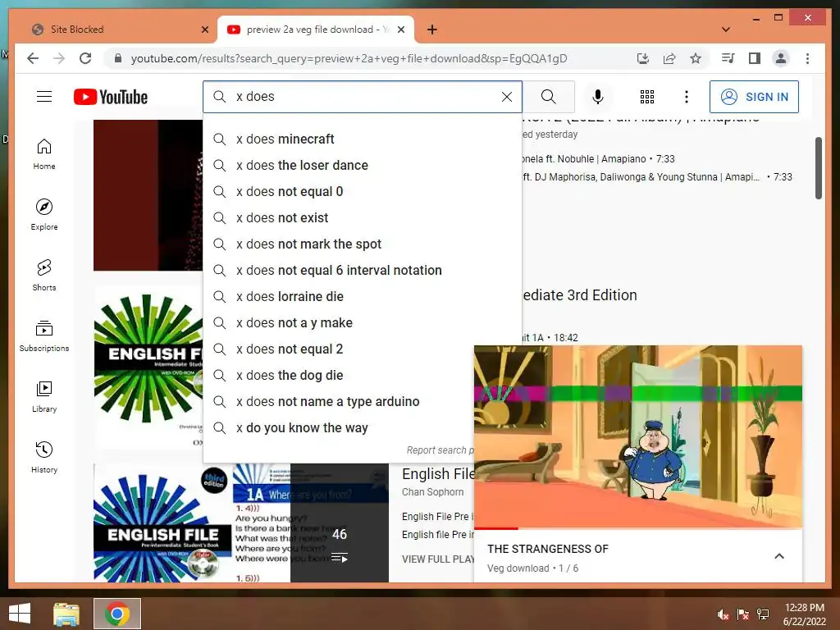Choose 'x does not name a type arduino'
Screen dimensions: 840x630
(x=339, y=402)
